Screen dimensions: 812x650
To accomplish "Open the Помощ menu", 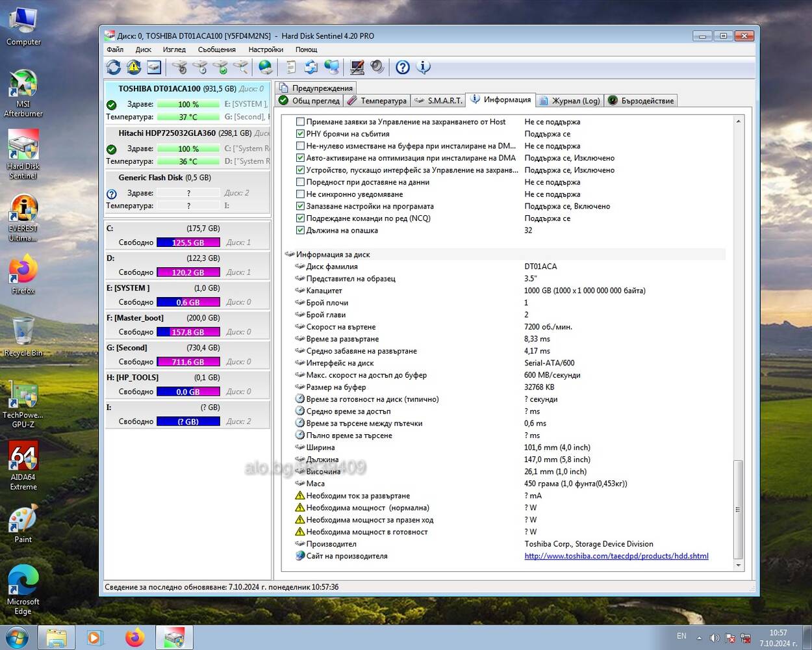I will pos(307,49).
